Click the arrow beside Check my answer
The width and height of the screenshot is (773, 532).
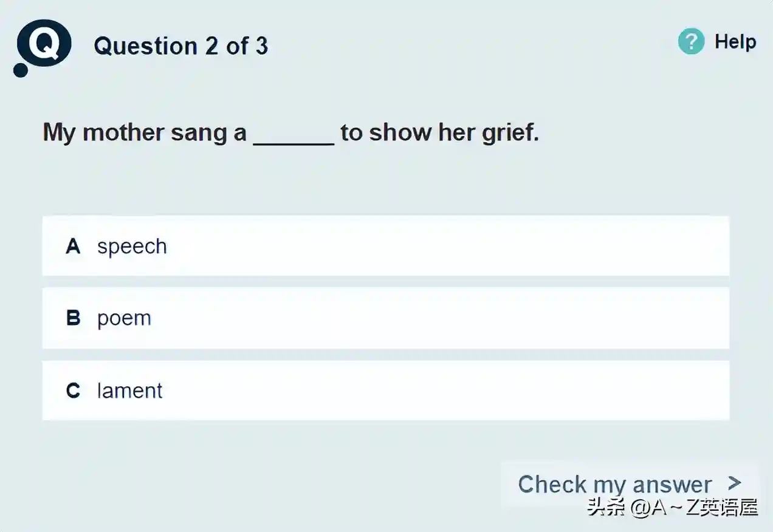pyautogui.click(x=735, y=483)
